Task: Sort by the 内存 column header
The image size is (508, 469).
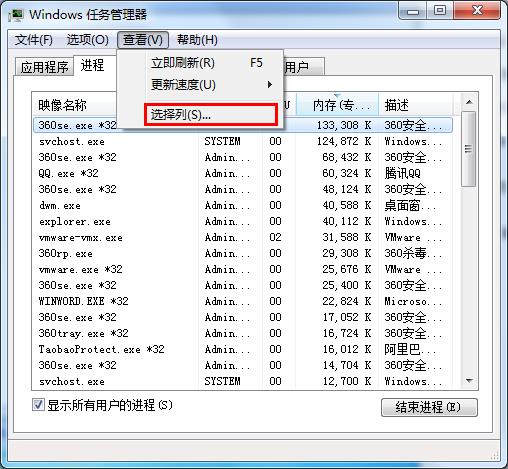Action: (x=337, y=105)
